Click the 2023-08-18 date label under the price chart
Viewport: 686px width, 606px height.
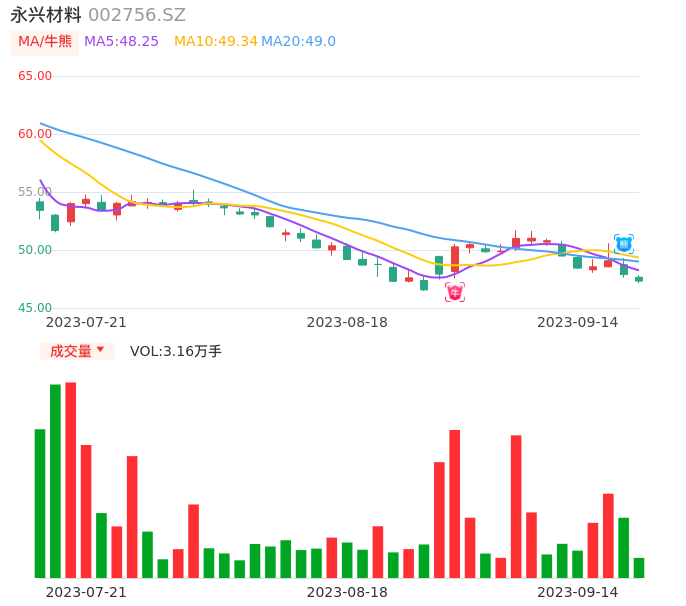(347, 322)
